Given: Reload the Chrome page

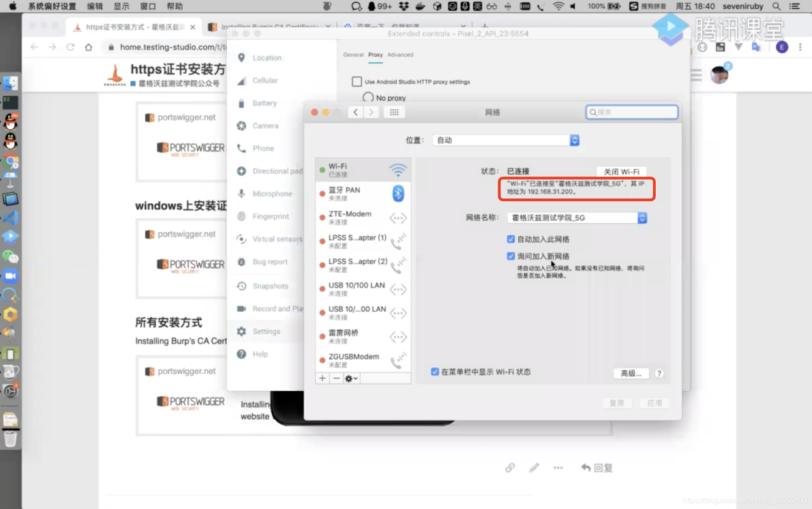Looking at the screenshot, I should [70, 47].
